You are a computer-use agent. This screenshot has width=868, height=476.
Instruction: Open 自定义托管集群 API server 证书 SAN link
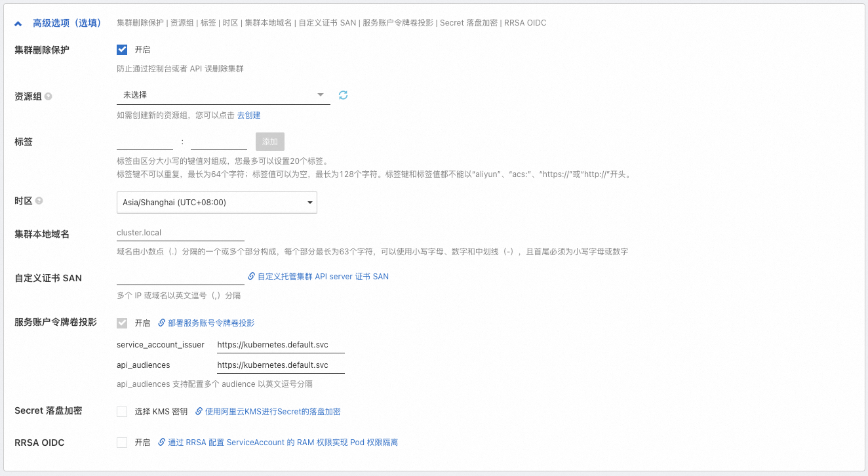[x=323, y=277]
